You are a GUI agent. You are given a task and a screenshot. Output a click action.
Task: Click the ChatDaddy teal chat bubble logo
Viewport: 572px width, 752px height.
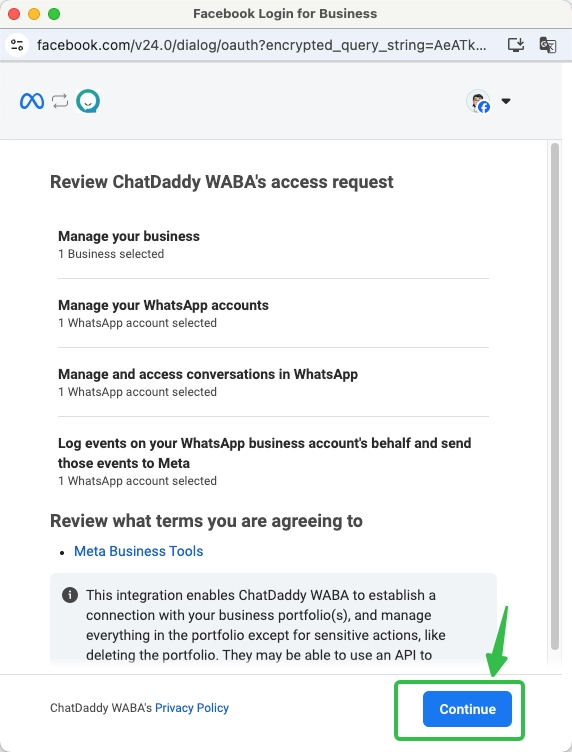88,101
